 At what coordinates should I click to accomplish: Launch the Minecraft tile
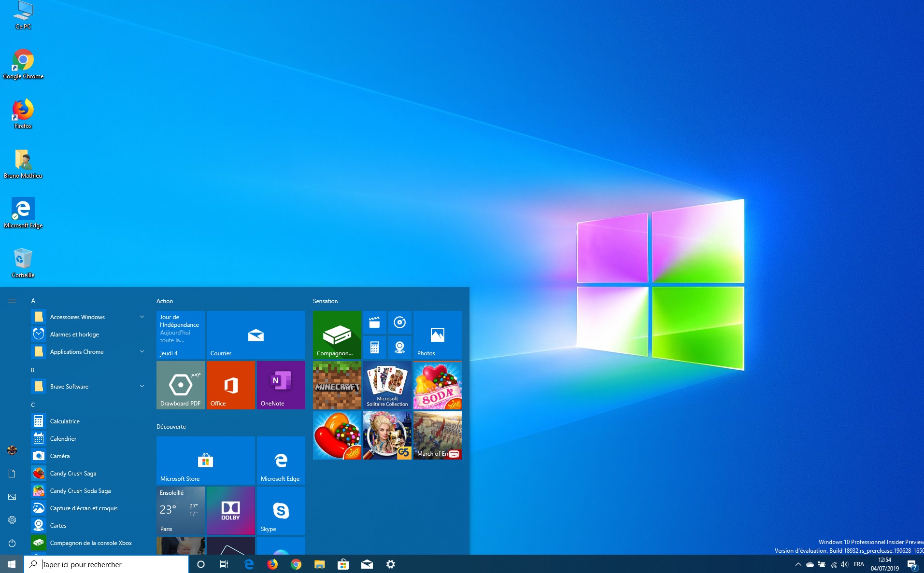pos(337,385)
